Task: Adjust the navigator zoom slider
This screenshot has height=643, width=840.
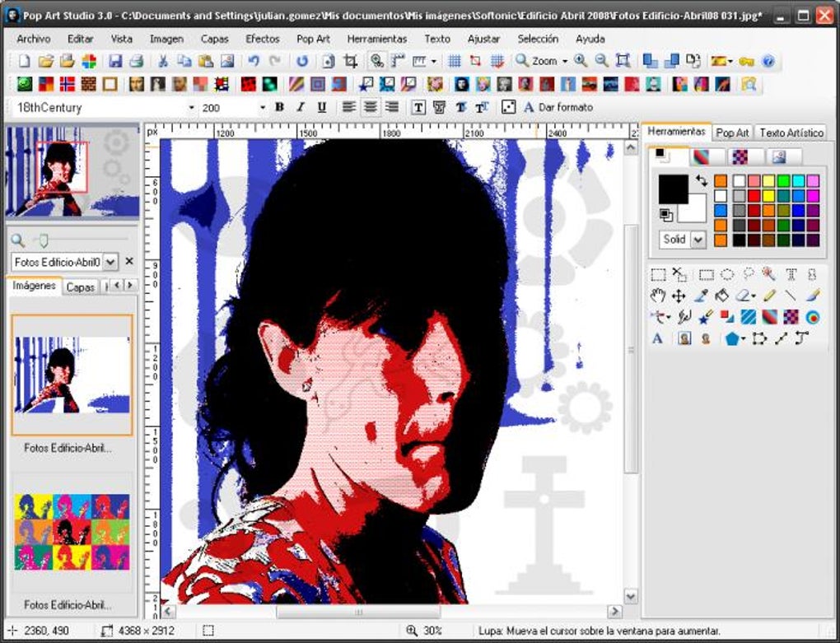Action: click(44, 240)
